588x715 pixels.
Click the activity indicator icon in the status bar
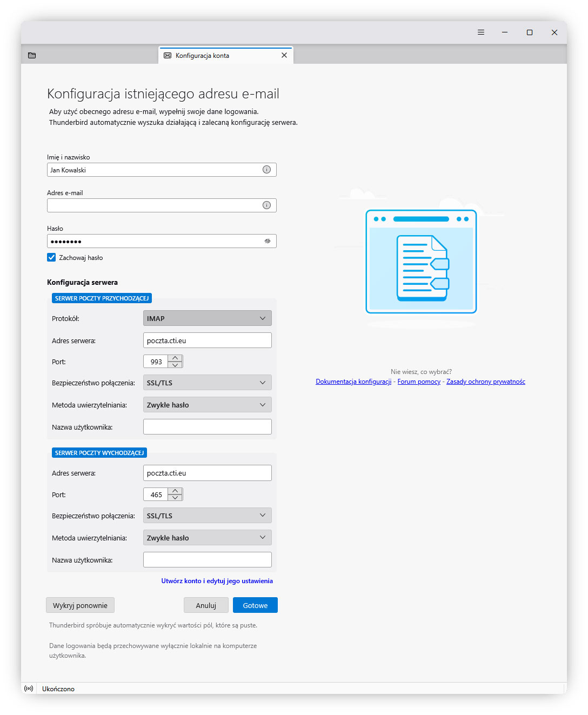(28, 688)
